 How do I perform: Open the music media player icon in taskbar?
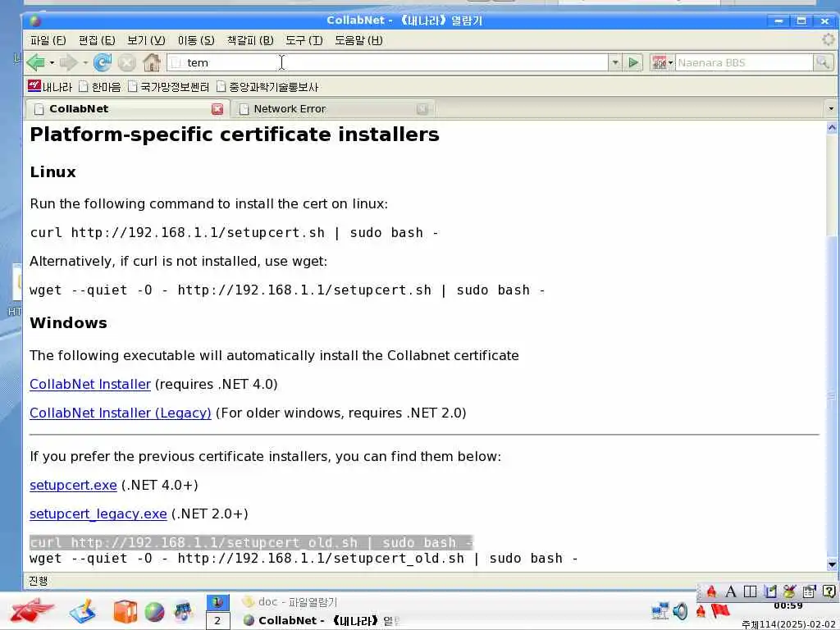(x=183, y=612)
